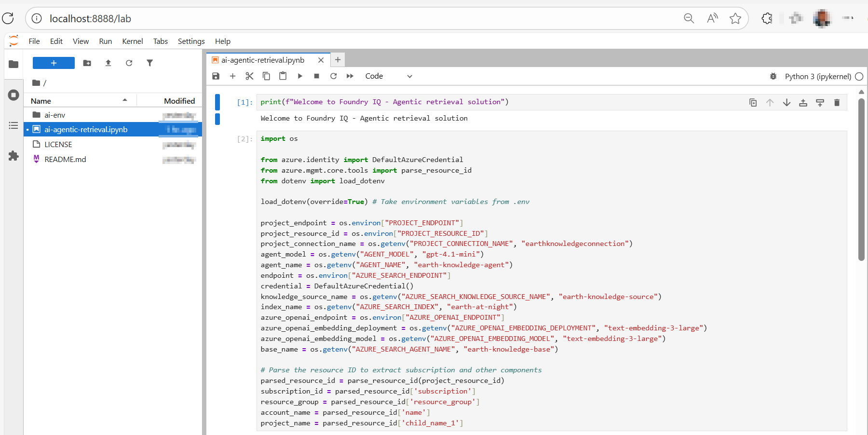Click the blue new launcher plus button
868x435 pixels.
click(x=54, y=63)
